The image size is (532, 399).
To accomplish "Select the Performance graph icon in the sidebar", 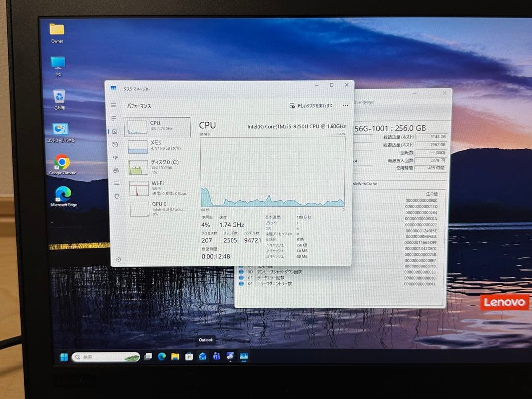I will tap(114, 132).
